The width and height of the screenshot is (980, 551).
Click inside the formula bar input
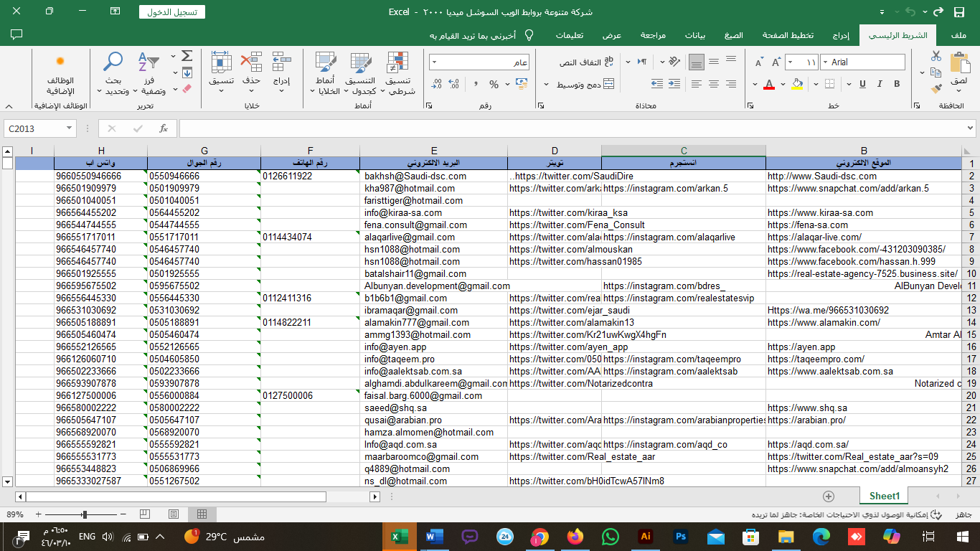[574, 128]
